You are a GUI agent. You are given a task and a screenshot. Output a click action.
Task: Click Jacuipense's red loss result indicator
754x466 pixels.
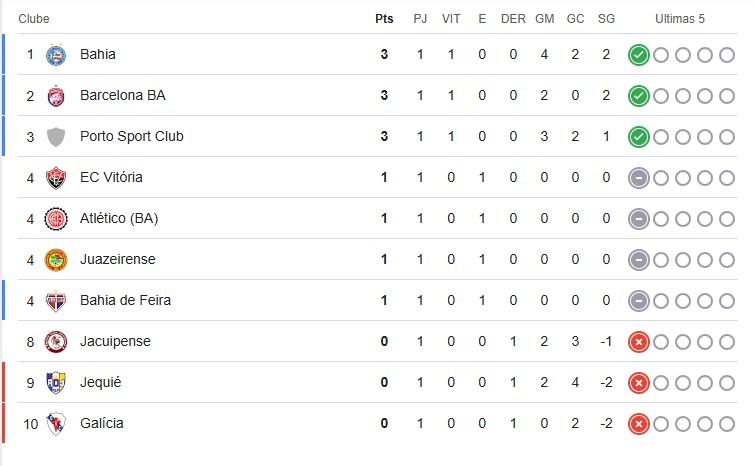639,342
